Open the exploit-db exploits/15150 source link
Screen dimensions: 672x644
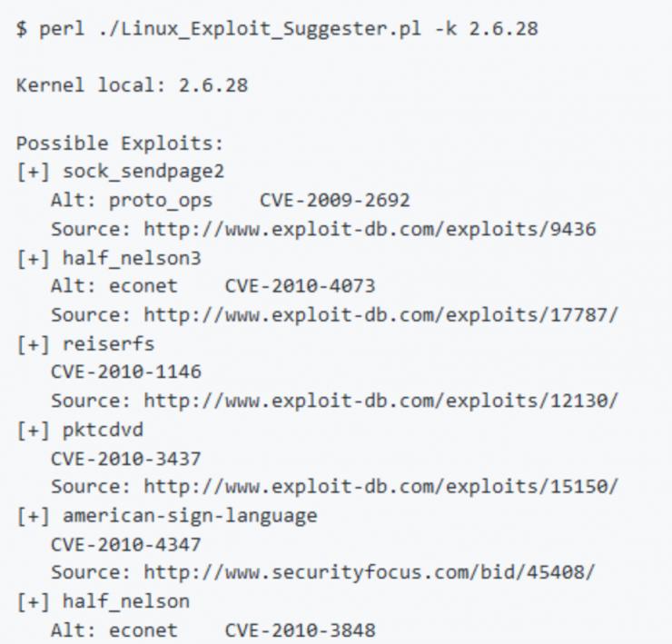380,487
